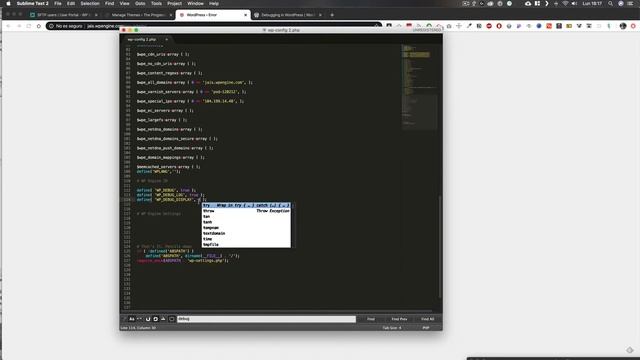Click the red-orange square extension icon
This screenshot has height=360, width=640.
coord(549,26)
